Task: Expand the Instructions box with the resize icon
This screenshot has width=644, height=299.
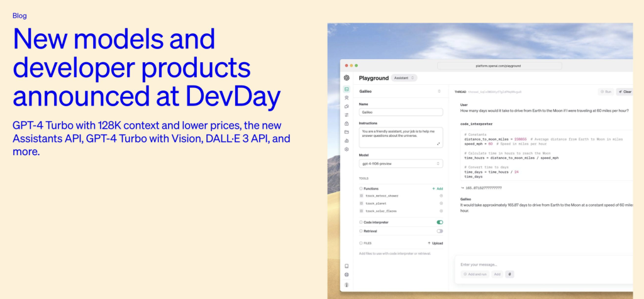Action: point(438,144)
